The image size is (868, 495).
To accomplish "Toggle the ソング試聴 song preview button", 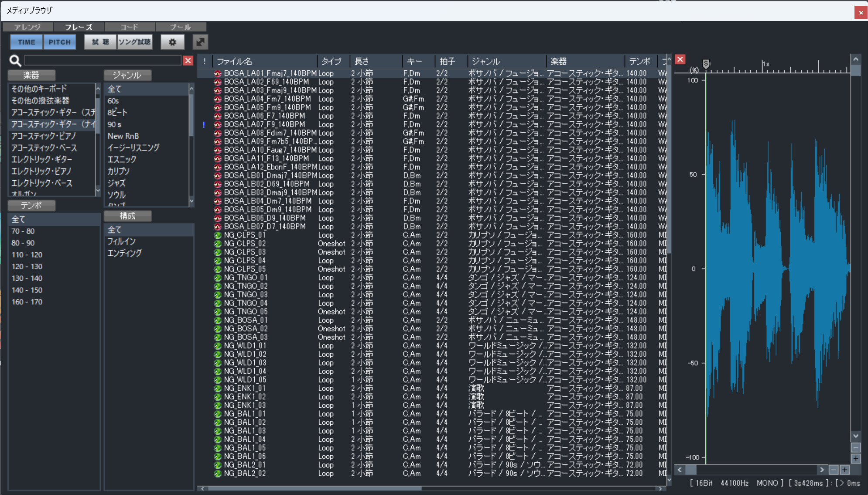I will click(x=135, y=42).
